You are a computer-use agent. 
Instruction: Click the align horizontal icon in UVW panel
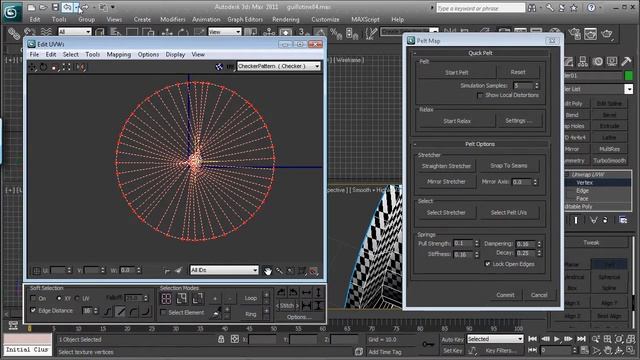click(306, 293)
